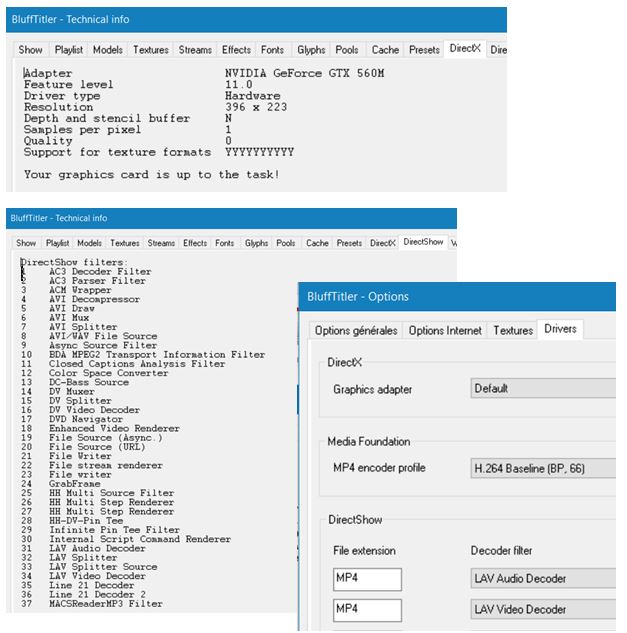Open Models tab in top Technical info

tap(108, 50)
